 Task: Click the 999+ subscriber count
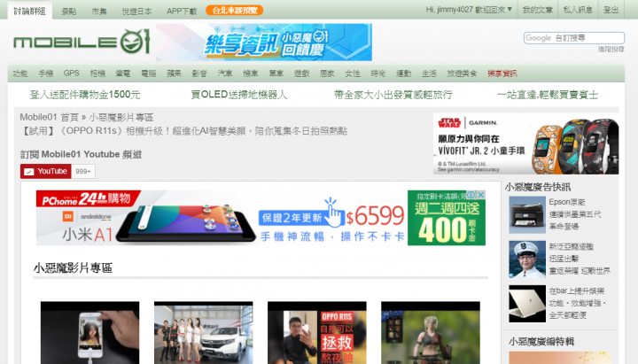[83, 171]
